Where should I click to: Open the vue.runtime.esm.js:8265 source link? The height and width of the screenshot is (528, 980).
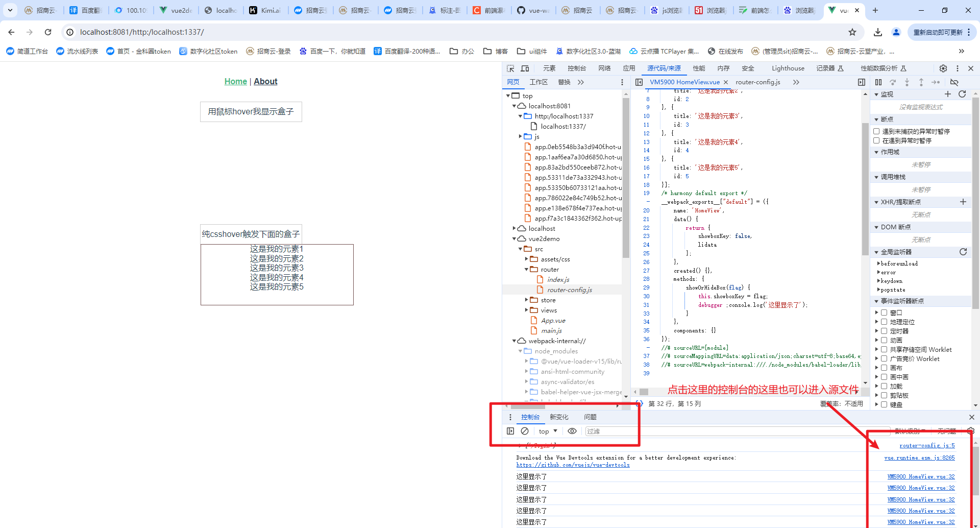click(x=919, y=458)
